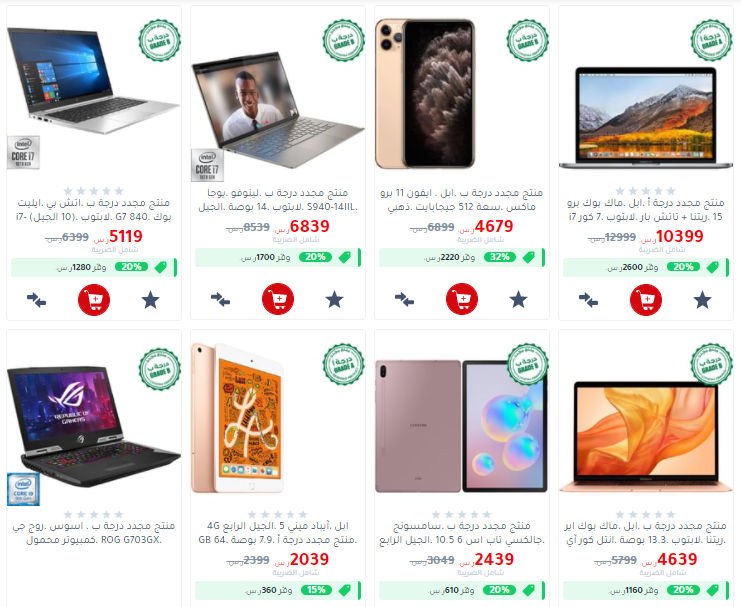741x607 pixels.
Task: Add iPhone 11 Pro Max to cart
Action: coord(462,299)
